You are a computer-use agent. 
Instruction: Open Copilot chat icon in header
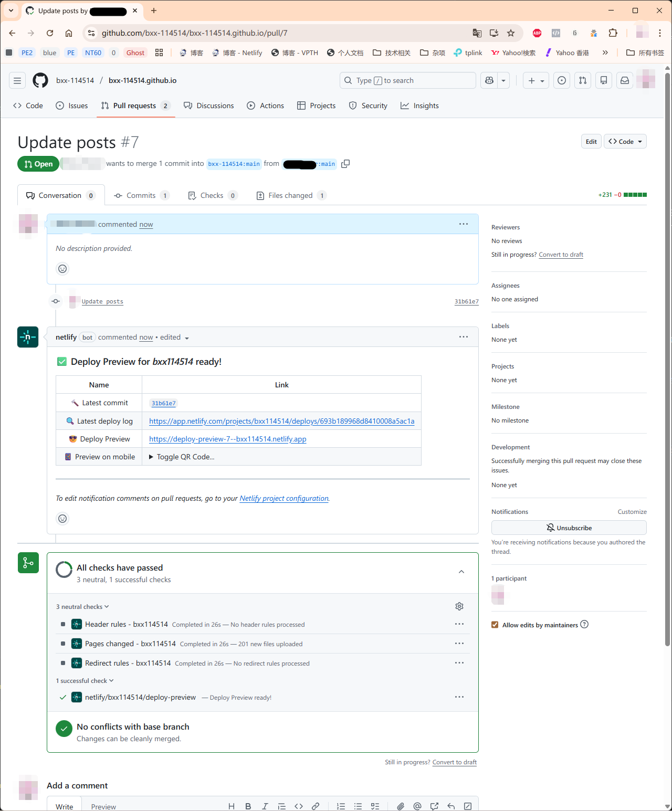489,80
